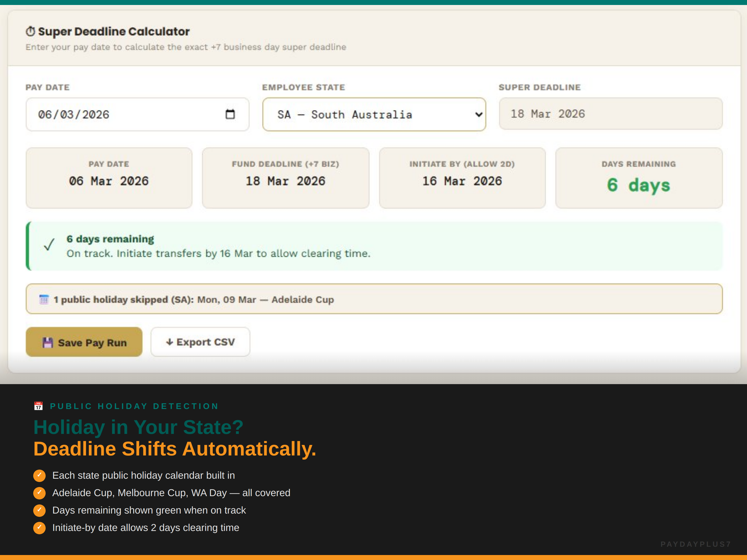Click inside the Pay Date input field

coord(101,114)
